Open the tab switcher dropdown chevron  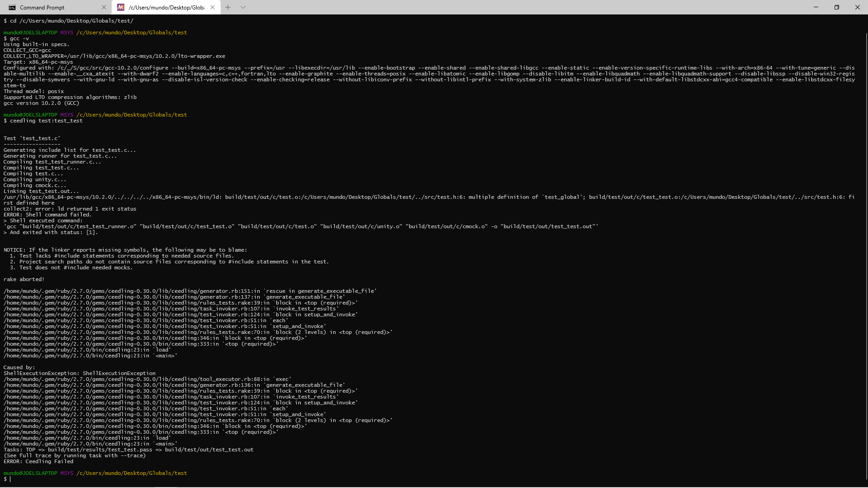click(243, 7)
